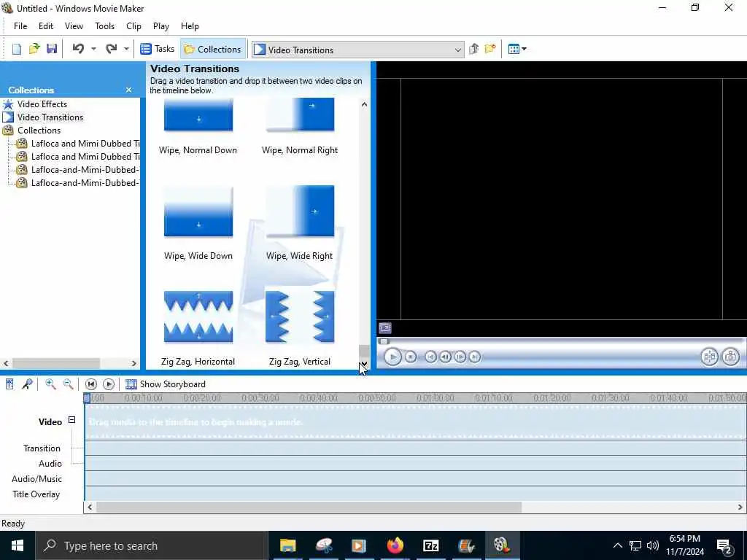The image size is (747, 560).
Task: Open the Edit menu
Action: (x=46, y=26)
